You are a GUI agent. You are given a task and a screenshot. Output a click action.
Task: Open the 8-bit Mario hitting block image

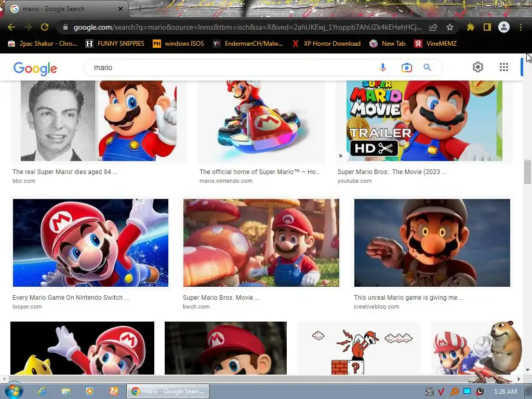359,348
